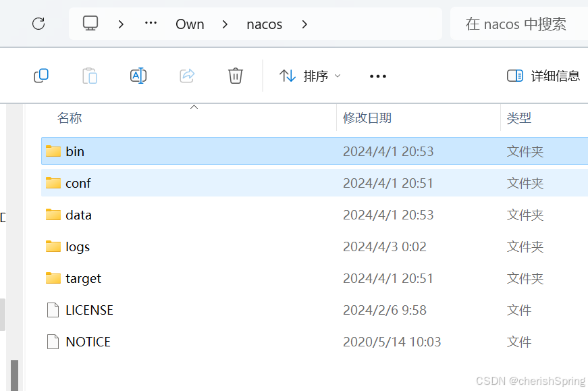The height and width of the screenshot is (391, 588).
Task: Open the 排序 sort dropdown
Action: click(x=310, y=76)
